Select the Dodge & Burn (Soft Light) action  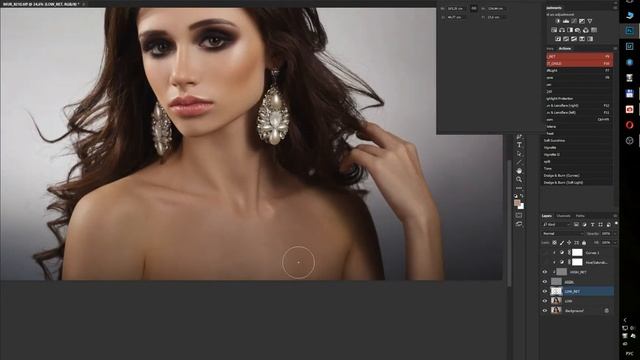pos(577,182)
